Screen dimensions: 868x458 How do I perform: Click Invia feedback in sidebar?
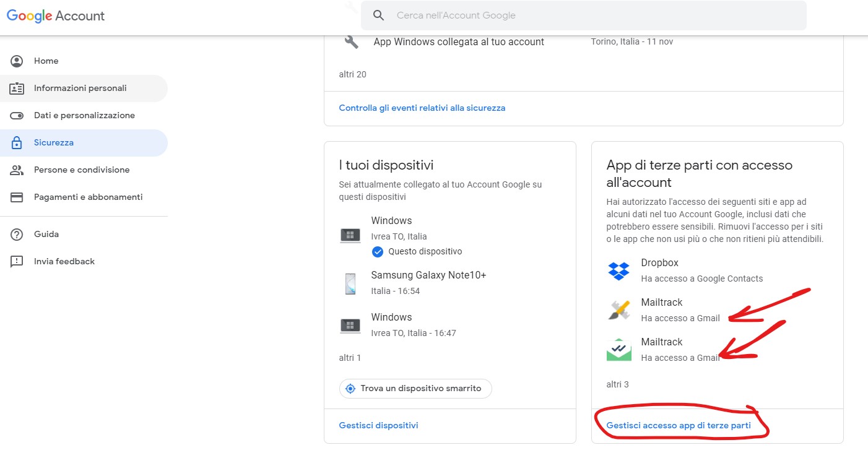tap(64, 262)
